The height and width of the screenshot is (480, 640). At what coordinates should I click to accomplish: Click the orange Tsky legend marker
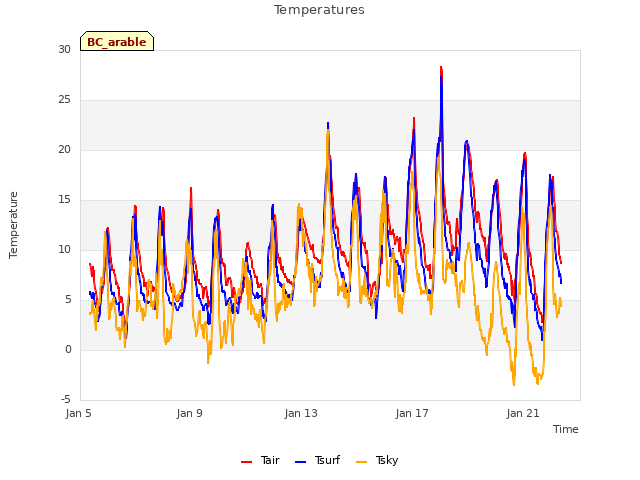coord(362,462)
